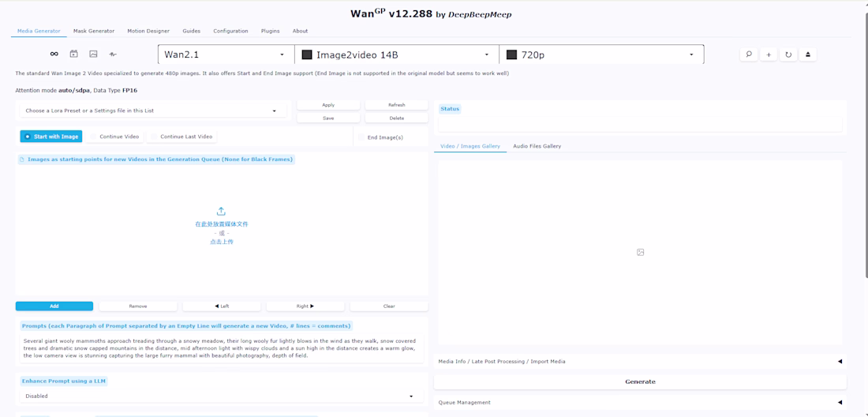The image size is (868, 417).
Task: Select the Video / Images Gallery tab
Action: (x=470, y=146)
